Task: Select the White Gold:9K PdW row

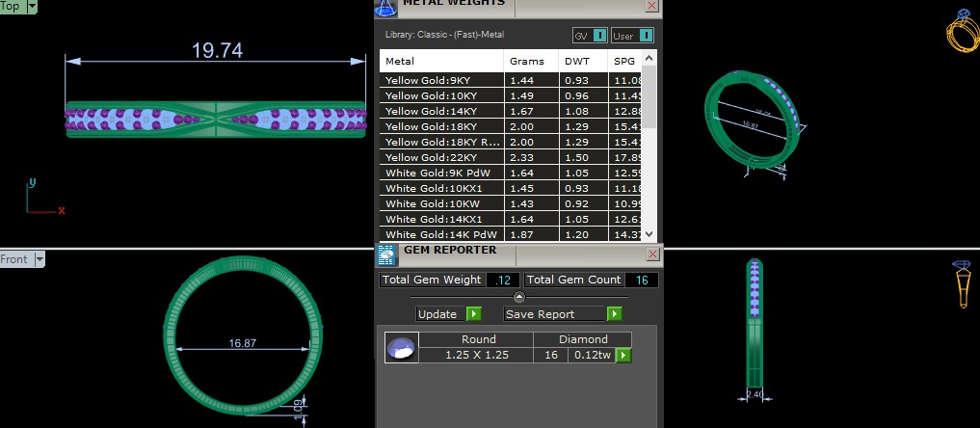Action: click(x=511, y=174)
